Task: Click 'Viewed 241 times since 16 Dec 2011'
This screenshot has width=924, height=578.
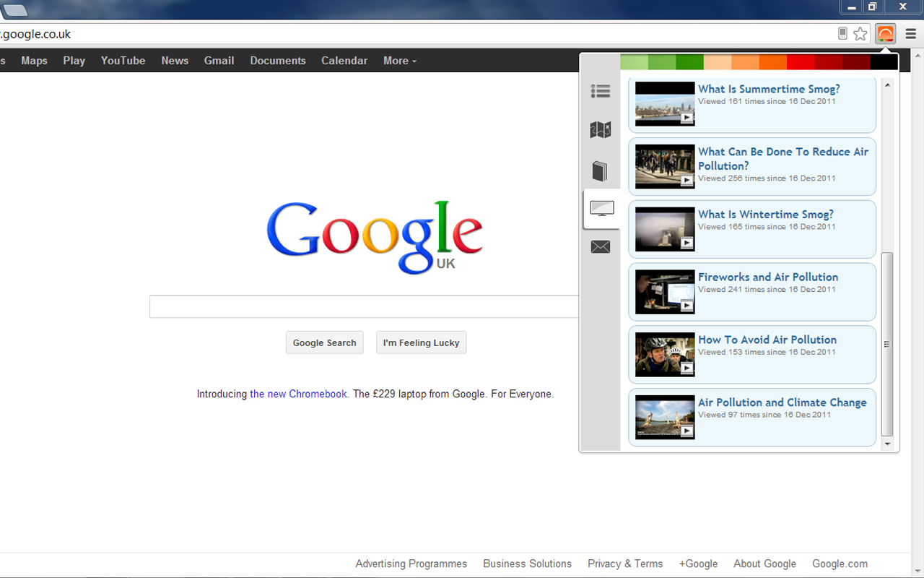Action: click(767, 289)
